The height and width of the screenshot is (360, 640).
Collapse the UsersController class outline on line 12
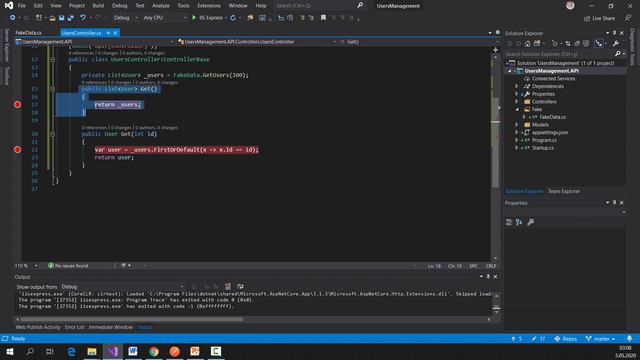tap(53, 60)
